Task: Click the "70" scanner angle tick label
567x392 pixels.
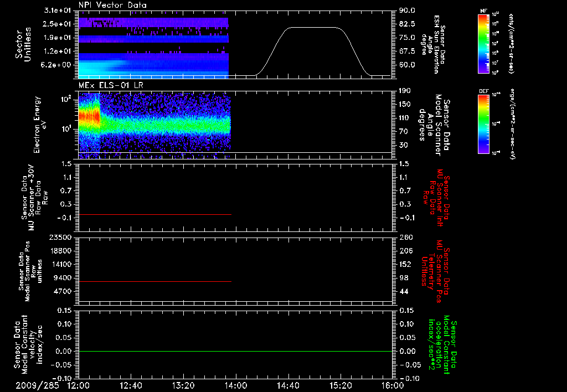Action: 403,132
